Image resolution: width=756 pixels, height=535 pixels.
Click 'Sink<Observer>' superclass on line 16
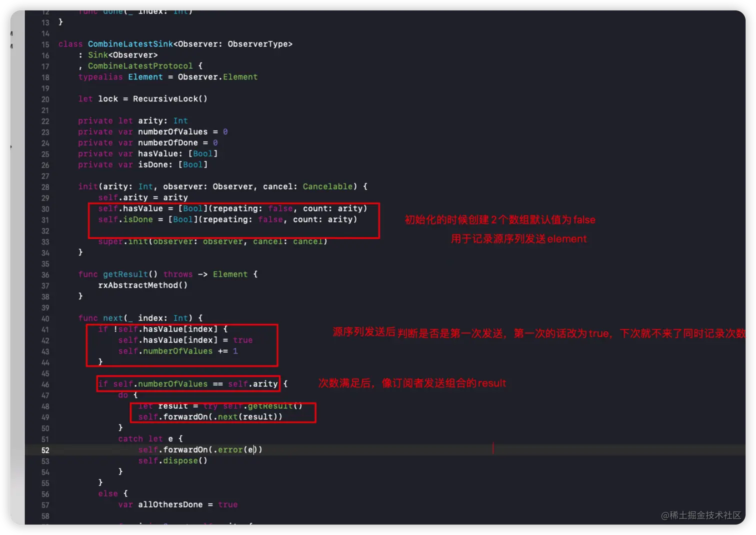[123, 55]
